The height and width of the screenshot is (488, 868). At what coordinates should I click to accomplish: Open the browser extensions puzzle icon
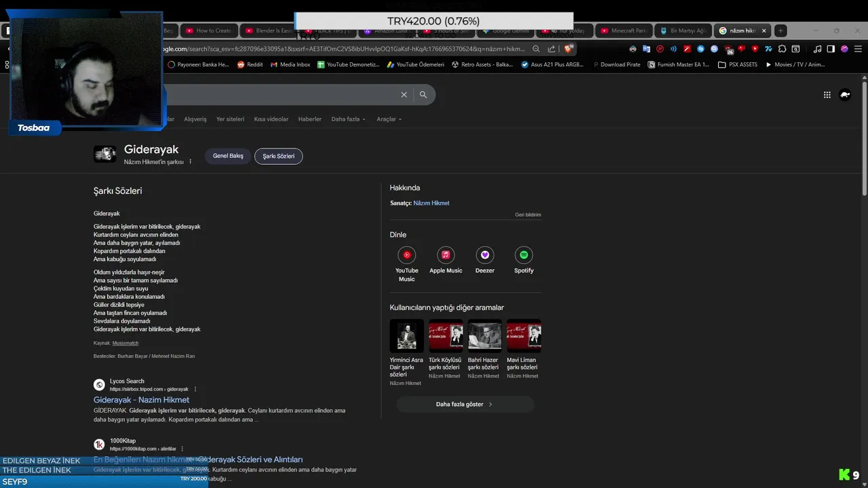[x=782, y=49]
